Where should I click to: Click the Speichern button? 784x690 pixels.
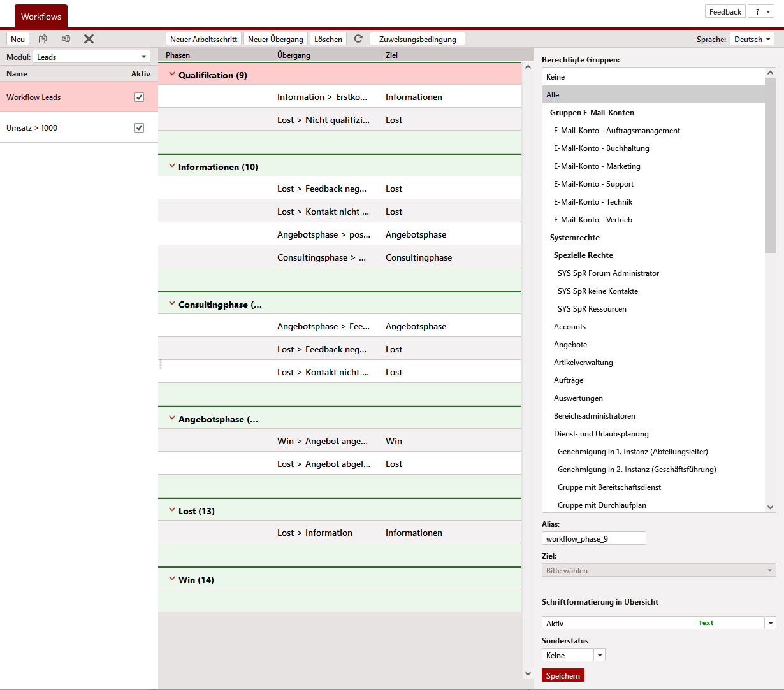click(x=563, y=675)
